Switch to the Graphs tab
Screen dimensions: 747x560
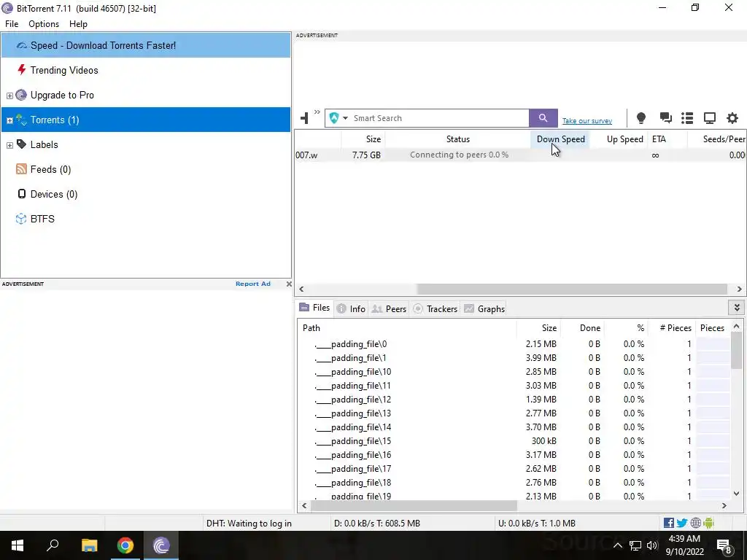click(x=484, y=308)
